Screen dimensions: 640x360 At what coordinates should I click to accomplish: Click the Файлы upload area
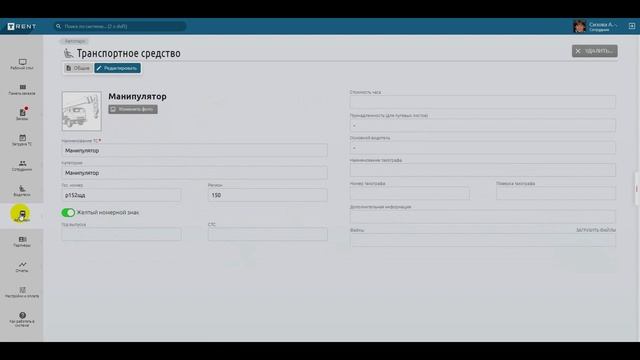coord(482,240)
